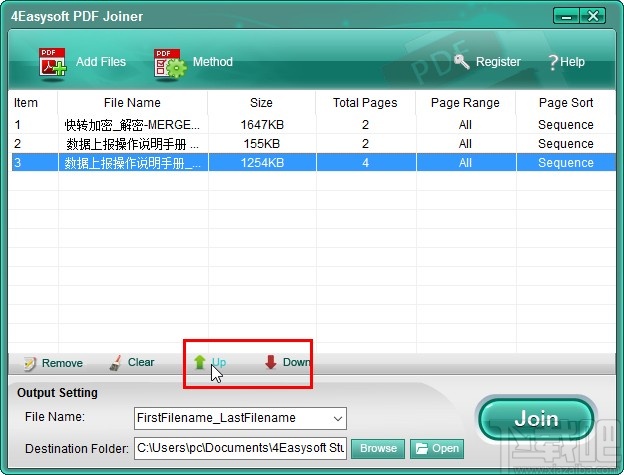624x475 pixels.
Task: Click the Register text link
Action: point(498,62)
